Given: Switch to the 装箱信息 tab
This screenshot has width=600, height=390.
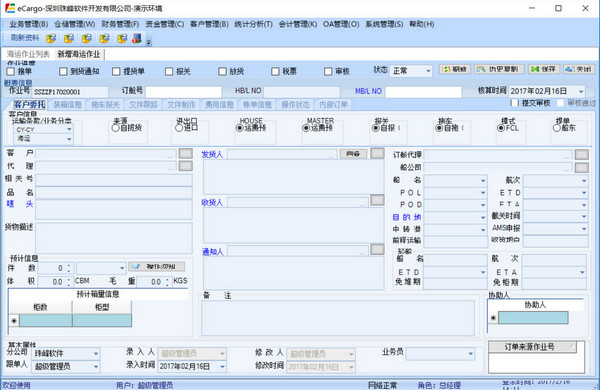Looking at the screenshot, I should tap(67, 104).
